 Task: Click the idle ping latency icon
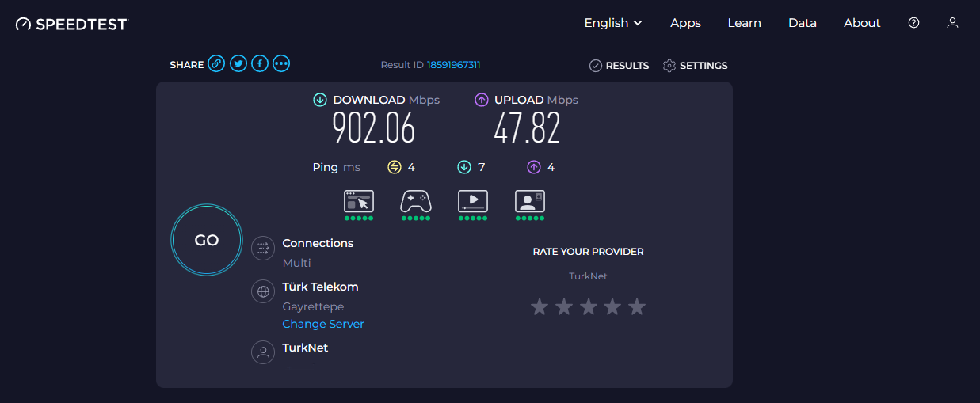[x=395, y=167]
